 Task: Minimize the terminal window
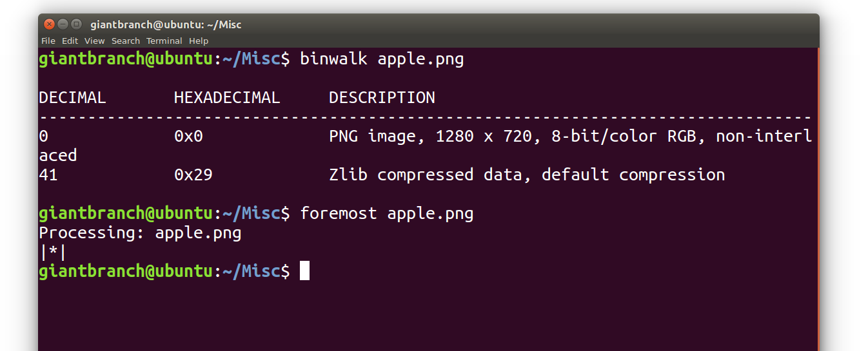pos(63,24)
